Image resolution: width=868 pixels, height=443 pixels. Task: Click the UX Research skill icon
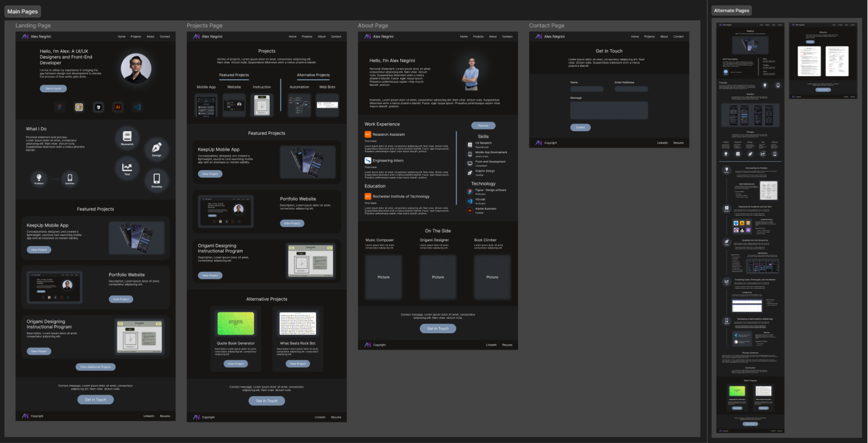pos(470,144)
